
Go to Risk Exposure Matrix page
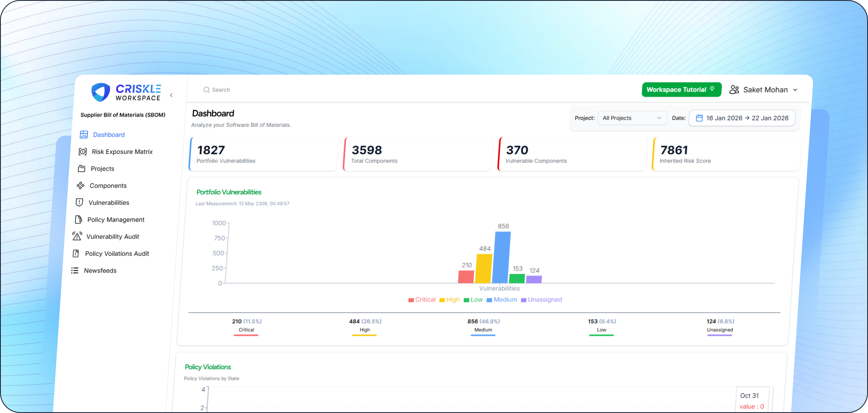[122, 151]
